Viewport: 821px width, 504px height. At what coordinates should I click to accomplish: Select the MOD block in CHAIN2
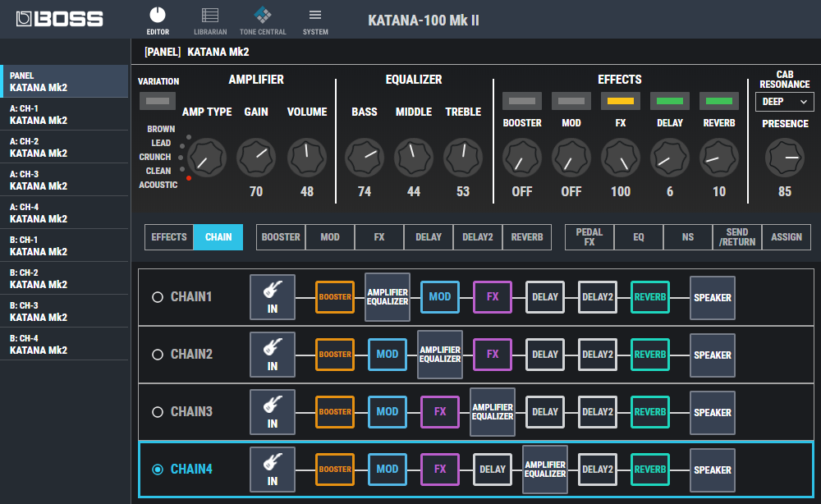(x=388, y=355)
